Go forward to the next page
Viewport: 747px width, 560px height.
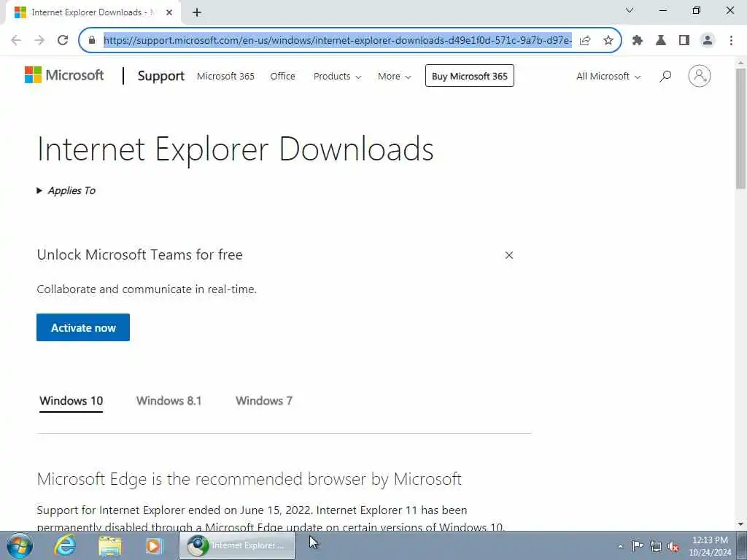coord(39,40)
